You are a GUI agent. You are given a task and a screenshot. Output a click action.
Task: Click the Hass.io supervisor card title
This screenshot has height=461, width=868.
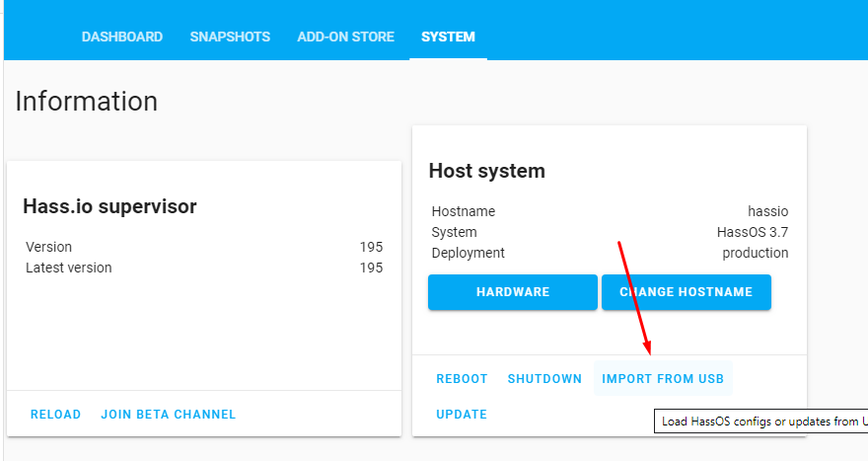point(109,206)
